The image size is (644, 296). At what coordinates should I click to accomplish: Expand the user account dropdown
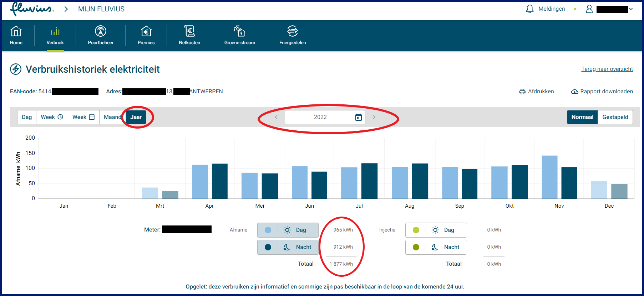point(631,9)
